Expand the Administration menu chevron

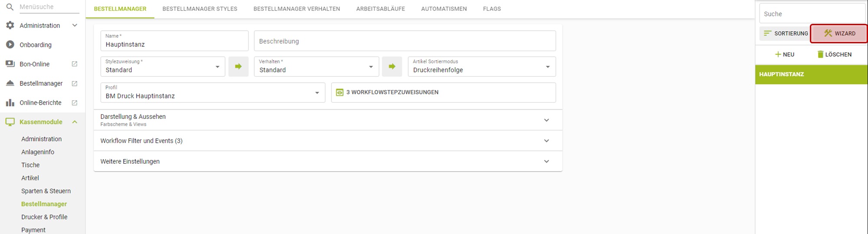pos(75,26)
